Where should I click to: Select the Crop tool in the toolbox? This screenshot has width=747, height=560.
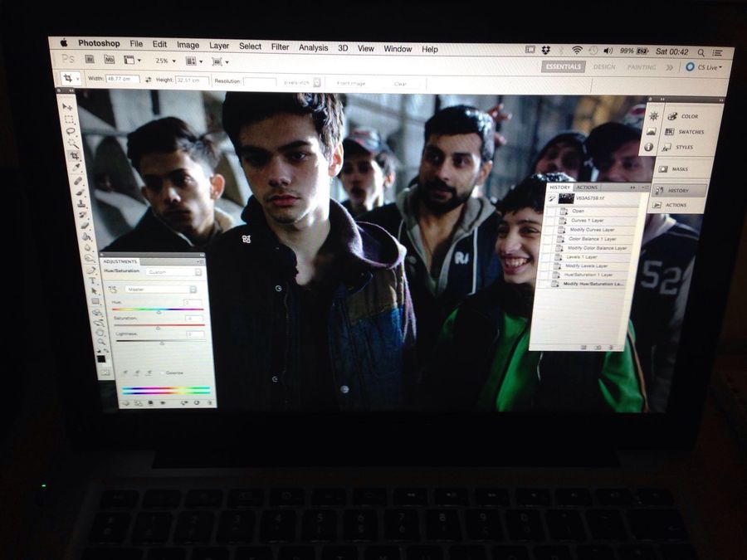coord(75,156)
